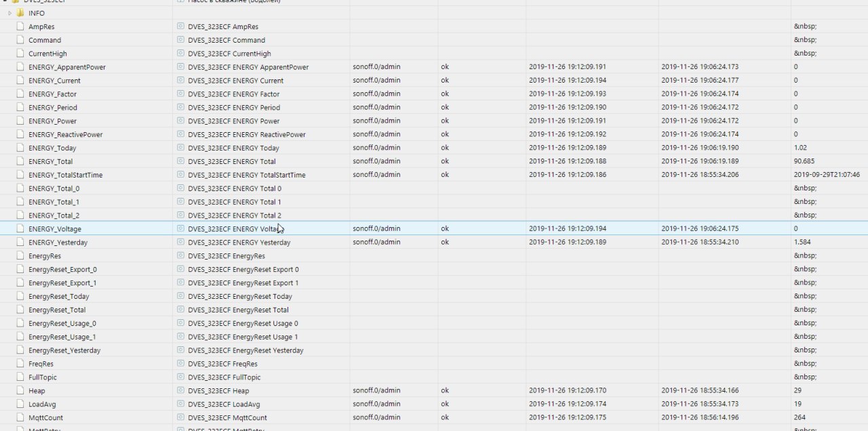Screen dimensions: 868x431
Task: Click the file icon beside ENERGY_Total
Action: coord(20,161)
